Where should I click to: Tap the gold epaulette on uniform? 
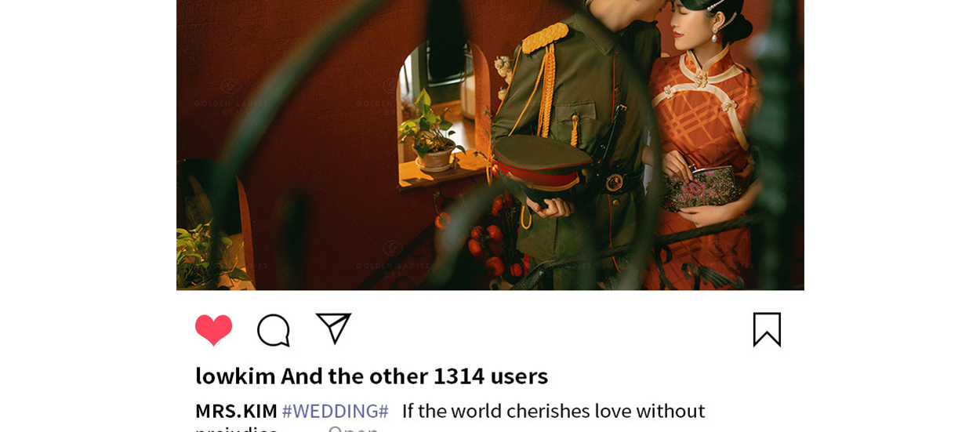(x=545, y=37)
